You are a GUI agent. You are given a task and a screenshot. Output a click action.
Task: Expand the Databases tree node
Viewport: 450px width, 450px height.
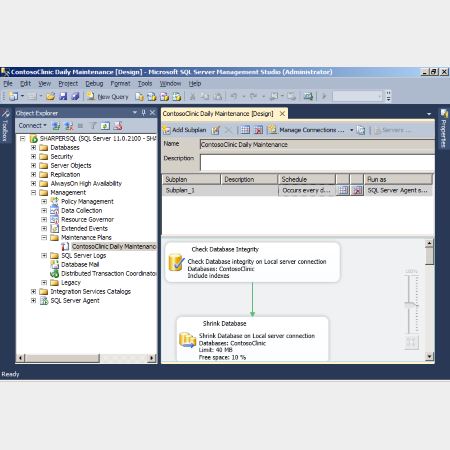click(33, 147)
